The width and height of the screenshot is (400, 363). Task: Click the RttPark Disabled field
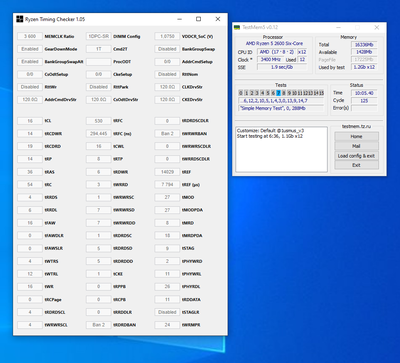98,87
